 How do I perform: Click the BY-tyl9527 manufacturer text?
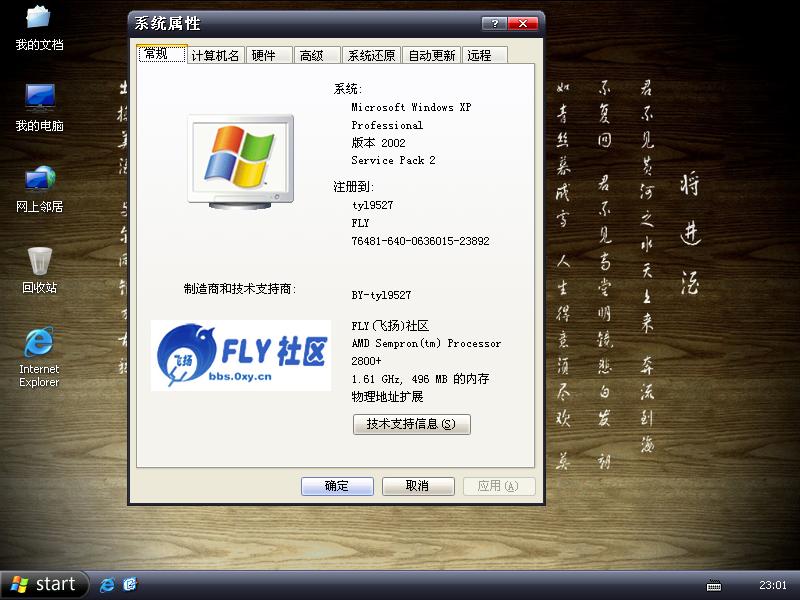381,295
